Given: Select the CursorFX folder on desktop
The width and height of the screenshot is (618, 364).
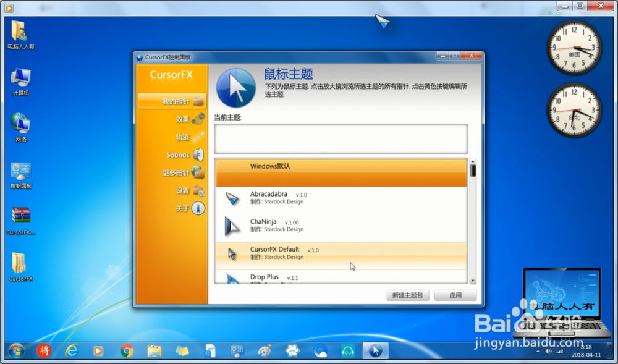Looking at the screenshot, I should 20,267.
